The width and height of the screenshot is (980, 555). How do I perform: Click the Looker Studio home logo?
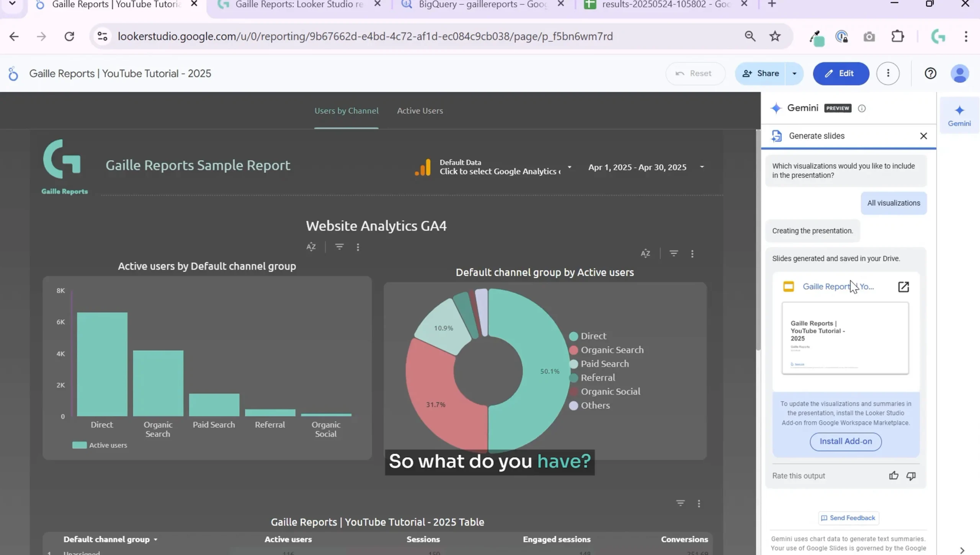[13, 74]
